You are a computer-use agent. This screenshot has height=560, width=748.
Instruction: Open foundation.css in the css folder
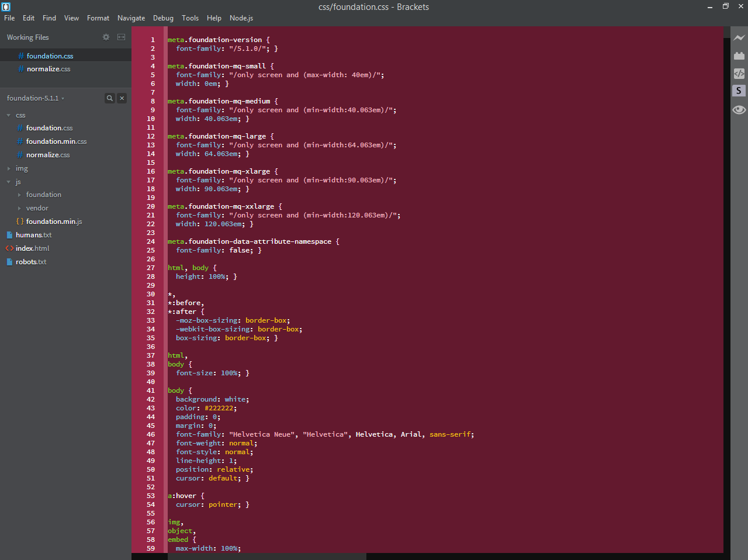point(49,128)
